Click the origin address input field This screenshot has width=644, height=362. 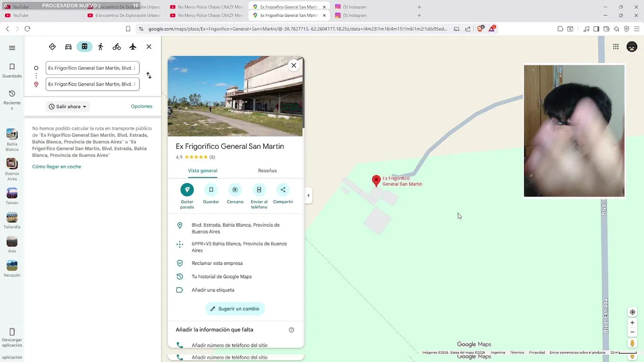[93, 68]
